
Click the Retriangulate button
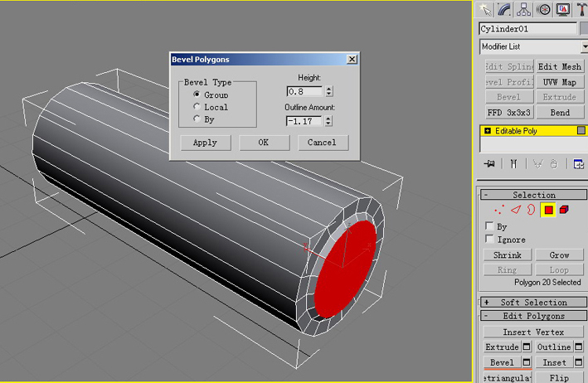[x=508, y=378]
